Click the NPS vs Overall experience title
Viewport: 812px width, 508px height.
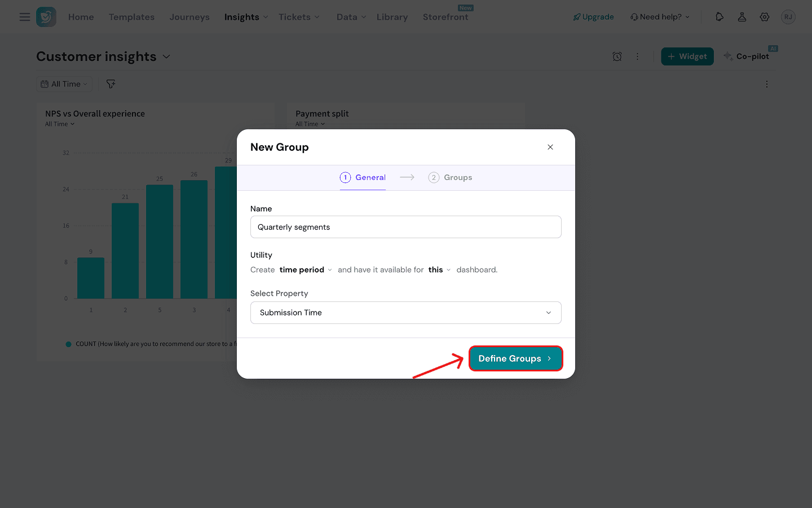click(95, 113)
